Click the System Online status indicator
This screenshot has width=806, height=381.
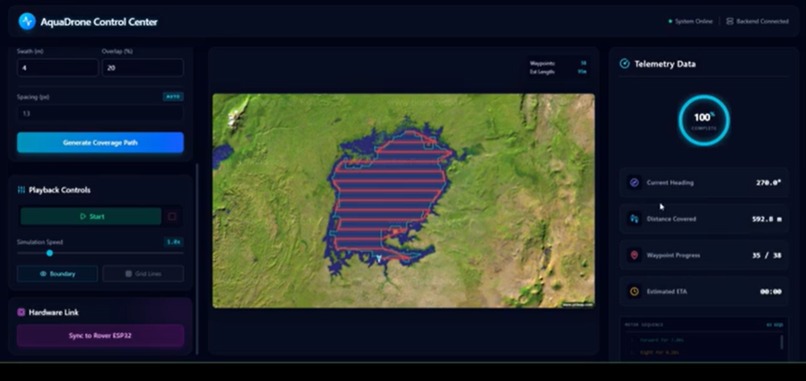point(690,22)
